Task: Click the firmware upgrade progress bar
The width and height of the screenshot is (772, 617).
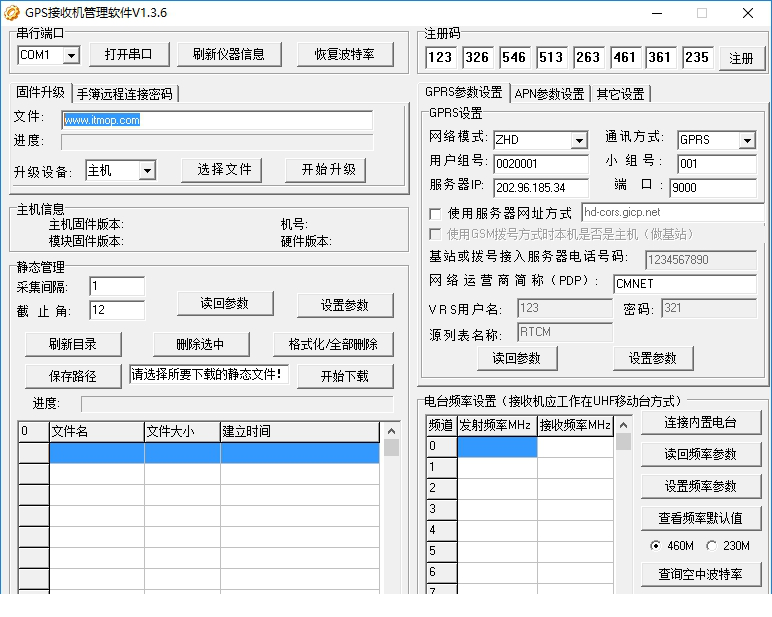Action: (217, 142)
